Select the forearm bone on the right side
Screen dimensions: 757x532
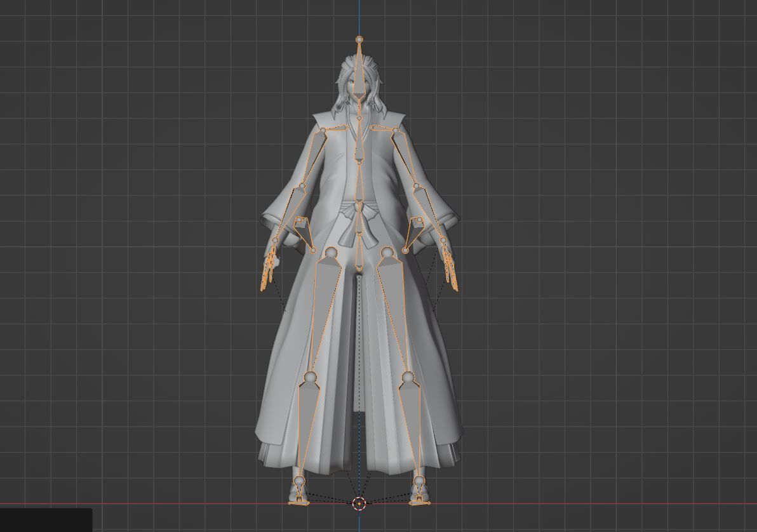429,211
